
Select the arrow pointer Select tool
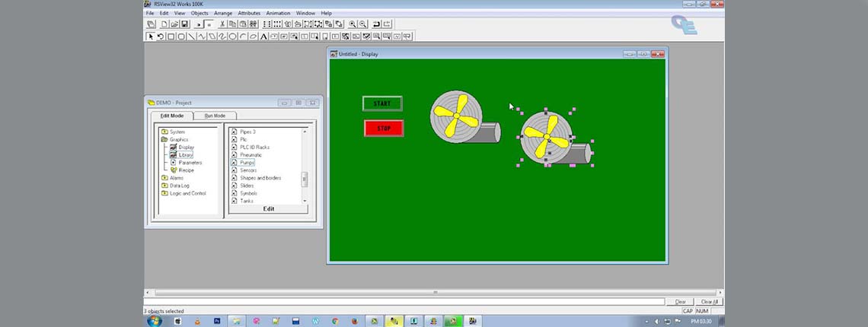coord(151,37)
